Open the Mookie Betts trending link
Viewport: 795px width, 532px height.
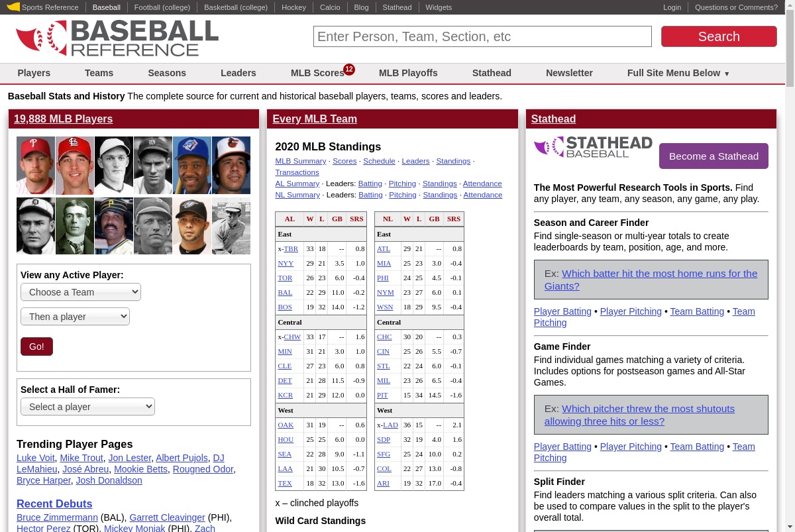click(x=141, y=469)
